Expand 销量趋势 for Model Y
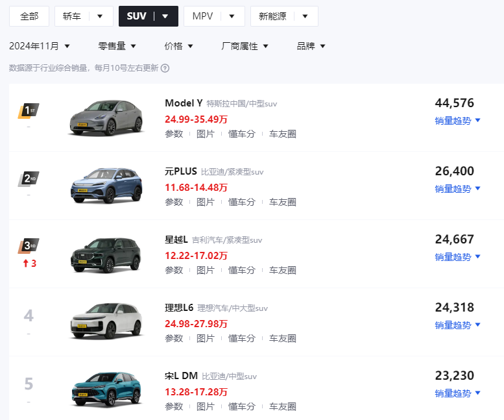The width and height of the screenshot is (504, 420). click(x=457, y=121)
